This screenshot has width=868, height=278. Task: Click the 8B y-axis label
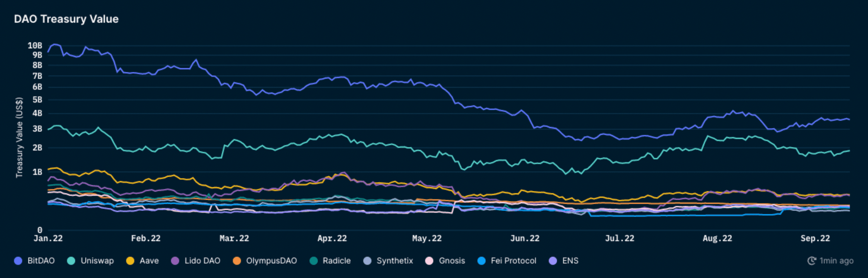pyautogui.click(x=37, y=65)
